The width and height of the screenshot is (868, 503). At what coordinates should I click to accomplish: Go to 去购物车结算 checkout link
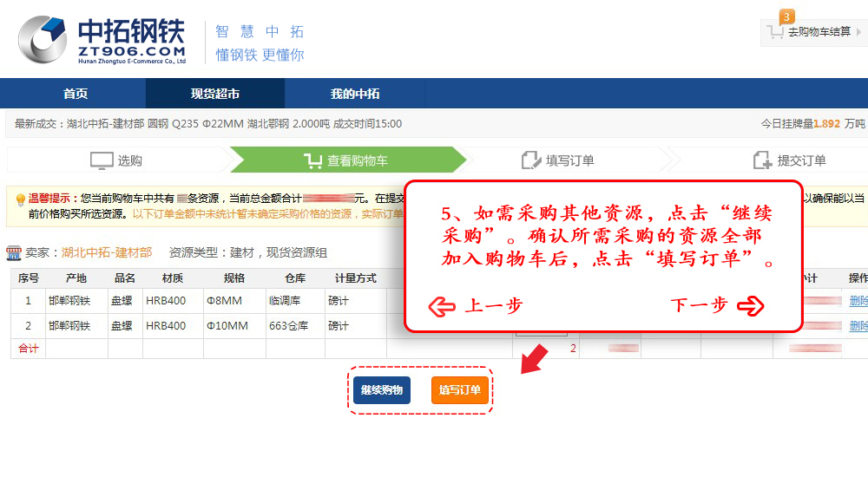tap(819, 32)
